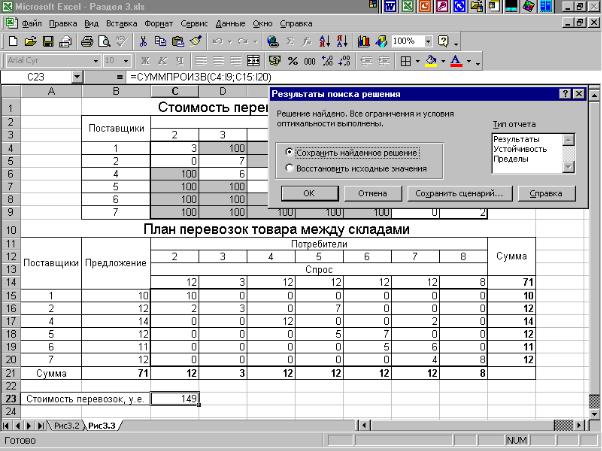Open the Данные menu
The image size is (602, 451).
coord(230,23)
